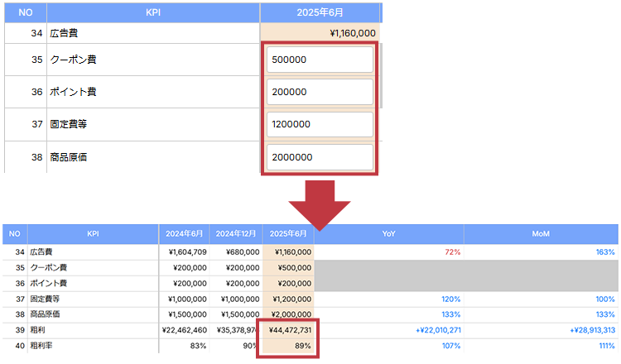The image size is (621, 364).
Task: Select the red 72% YoY value for 広告費
Action: (451, 251)
